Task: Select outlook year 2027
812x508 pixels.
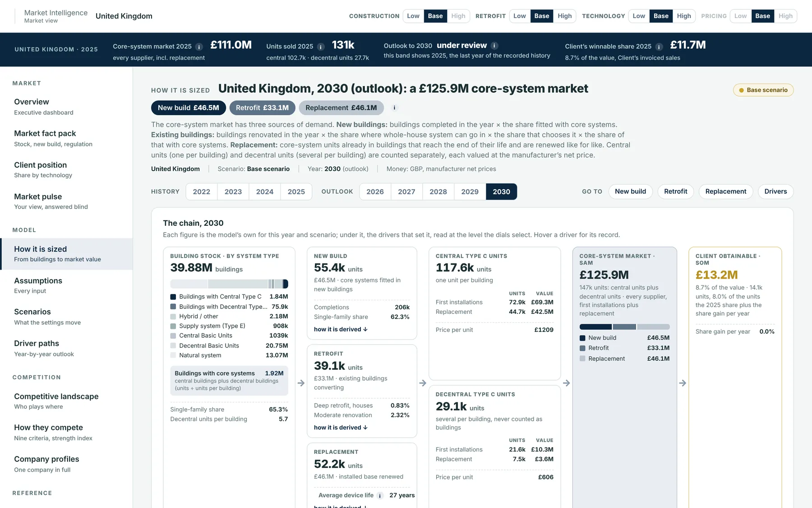Action: (x=406, y=191)
